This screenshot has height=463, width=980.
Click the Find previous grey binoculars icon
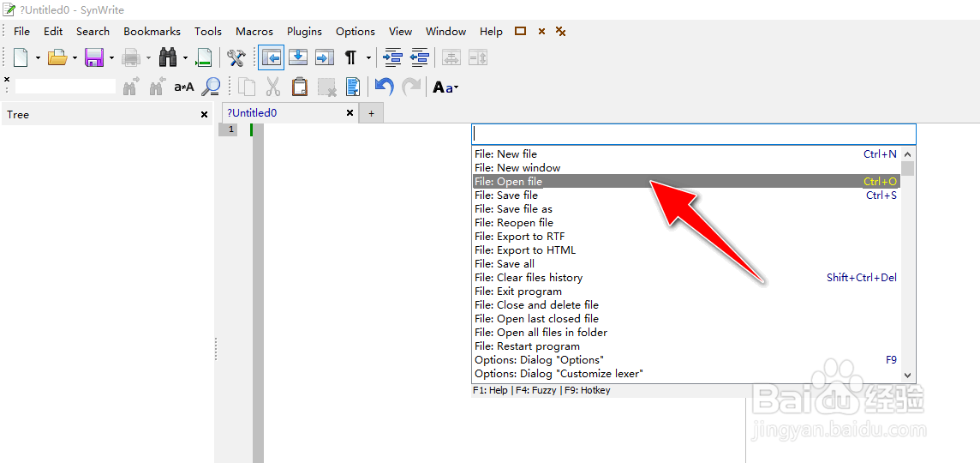158,87
